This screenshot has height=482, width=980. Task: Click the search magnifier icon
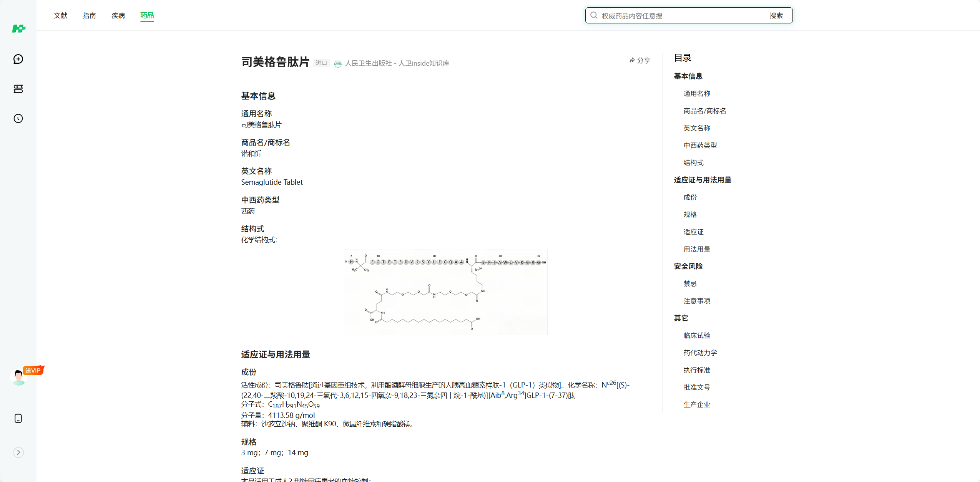(594, 15)
